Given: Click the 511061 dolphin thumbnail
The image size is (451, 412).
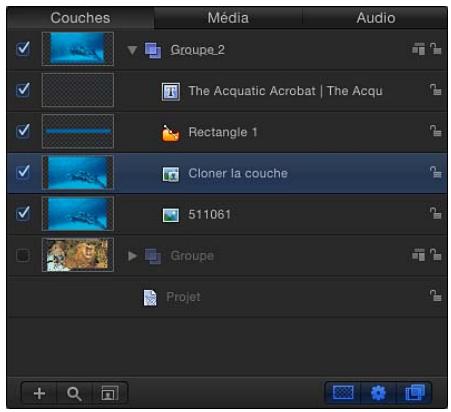Looking at the screenshot, I should coord(78,214).
